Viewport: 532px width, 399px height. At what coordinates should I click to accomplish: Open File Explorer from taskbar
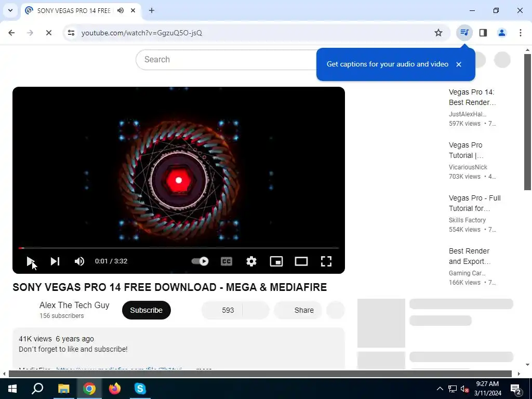[x=63, y=389]
